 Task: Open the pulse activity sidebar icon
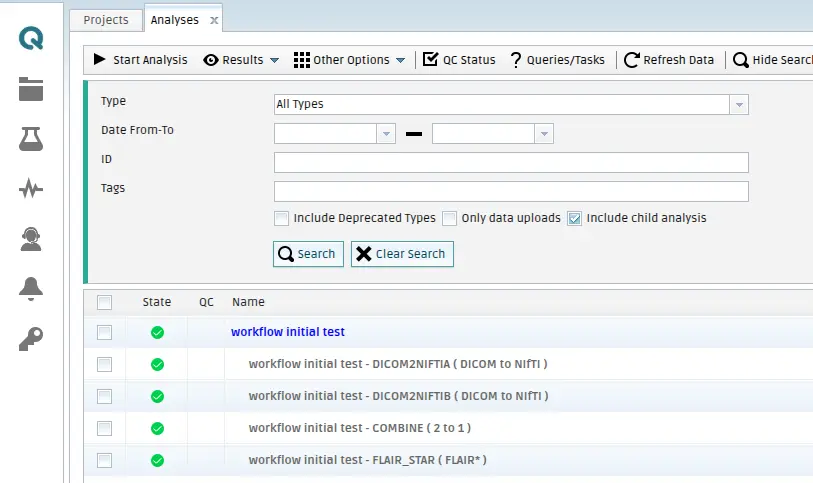31,189
